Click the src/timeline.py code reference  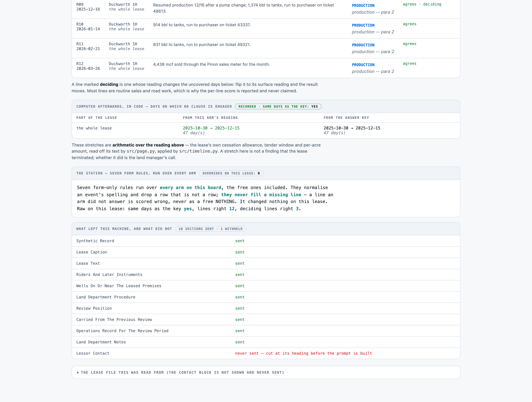pyautogui.click(x=198, y=151)
